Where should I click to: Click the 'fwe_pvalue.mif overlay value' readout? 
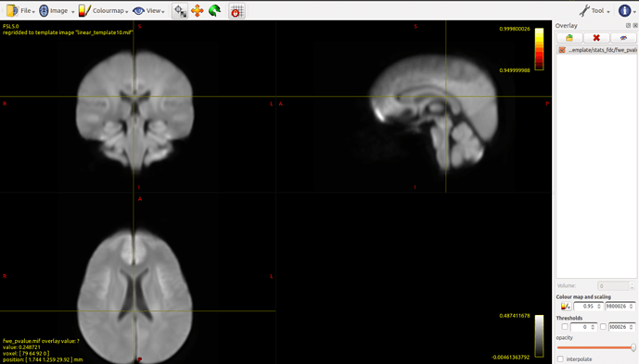(x=41, y=341)
